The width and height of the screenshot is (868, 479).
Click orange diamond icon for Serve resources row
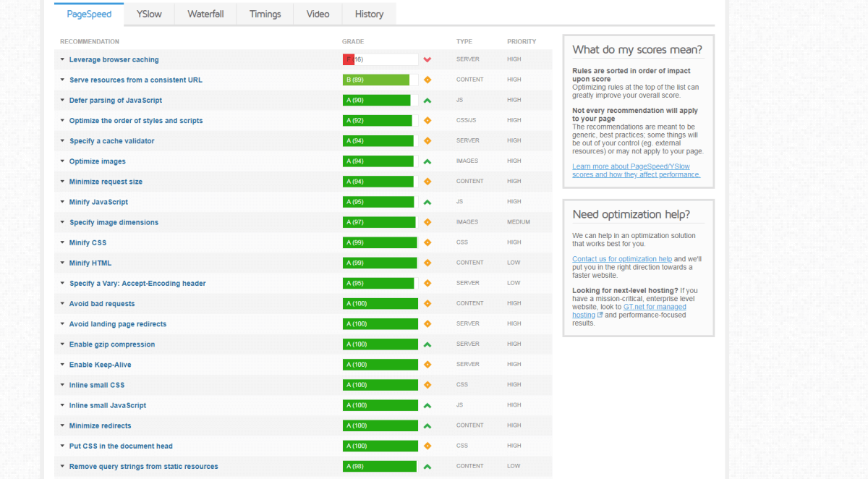tap(427, 80)
